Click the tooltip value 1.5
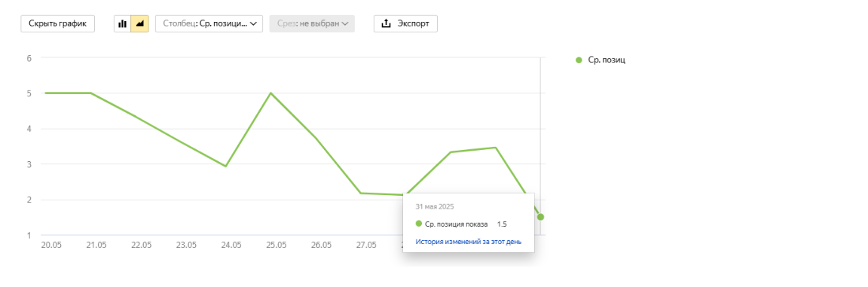Image resolution: width=868 pixels, height=287 pixels. [x=502, y=224]
